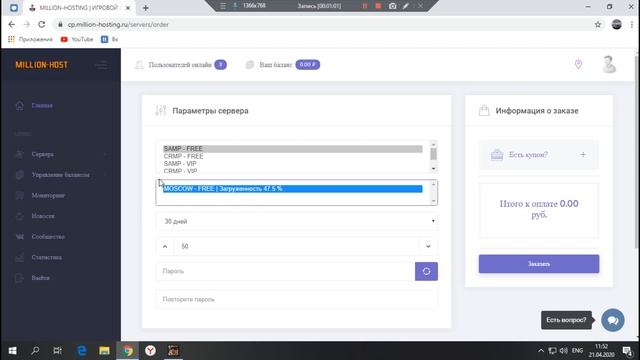Open File Explorer from the taskbar
Image resolution: width=640 pixels, height=360 pixels.
click(104, 351)
